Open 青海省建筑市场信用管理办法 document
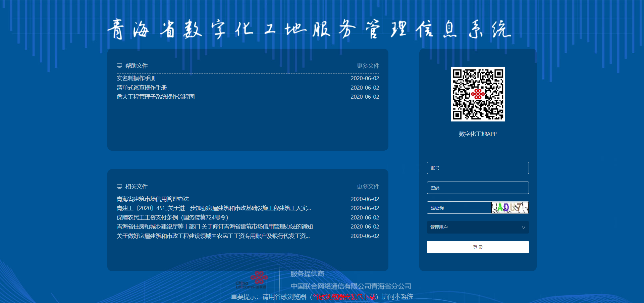Image resolution: width=644 pixels, height=303 pixels. (x=153, y=199)
